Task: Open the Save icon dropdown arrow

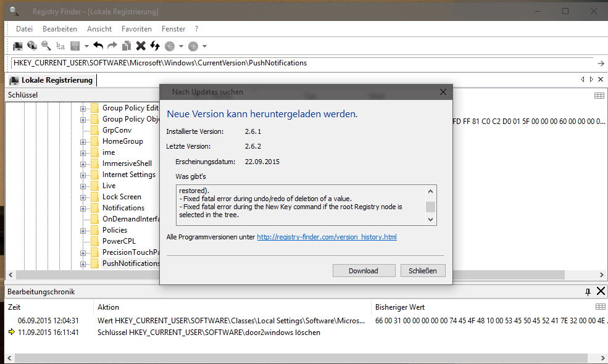Action: [86, 46]
